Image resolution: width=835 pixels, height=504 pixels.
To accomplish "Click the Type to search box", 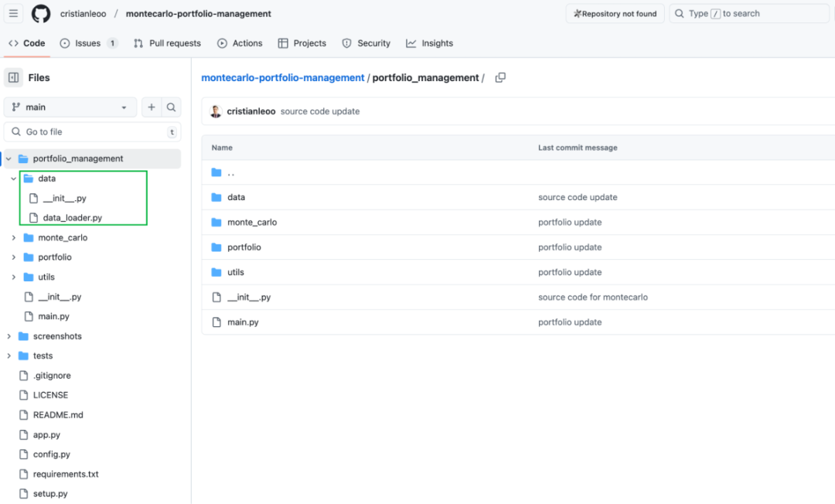I will click(x=748, y=14).
